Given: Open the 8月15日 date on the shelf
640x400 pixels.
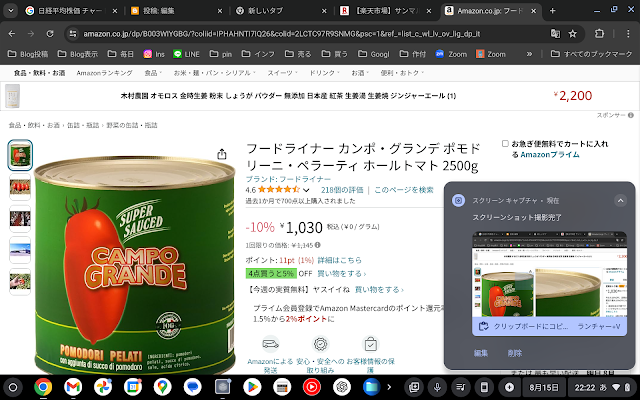Looking at the screenshot, I should pyautogui.click(x=543, y=387).
